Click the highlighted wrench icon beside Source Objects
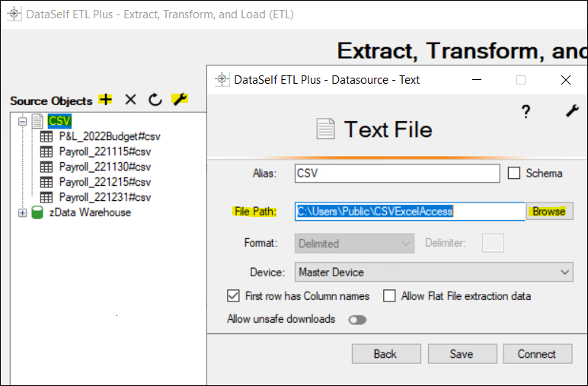Image resolution: width=588 pixels, height=386 pixels. [180, 100]
